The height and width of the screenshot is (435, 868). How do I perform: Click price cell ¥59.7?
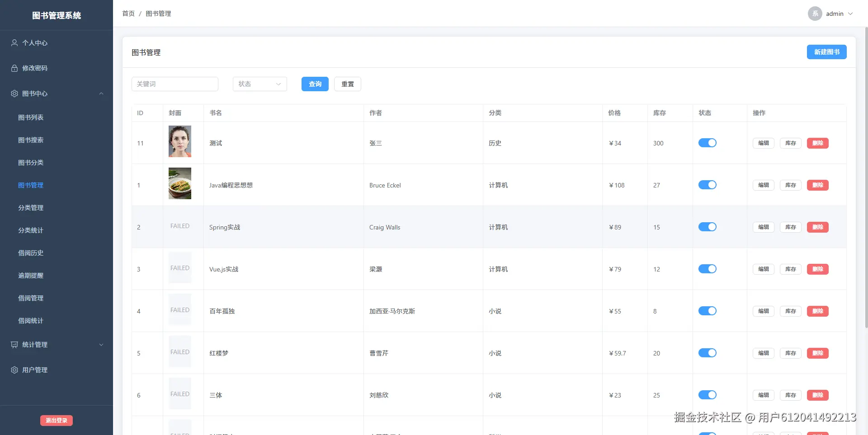pos(618,353)
